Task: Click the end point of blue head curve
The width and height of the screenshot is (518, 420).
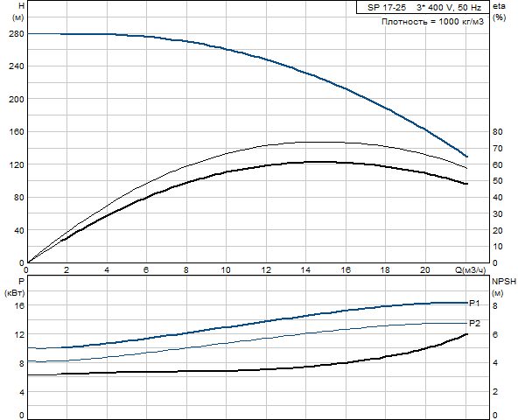Action: click(466, 157)
